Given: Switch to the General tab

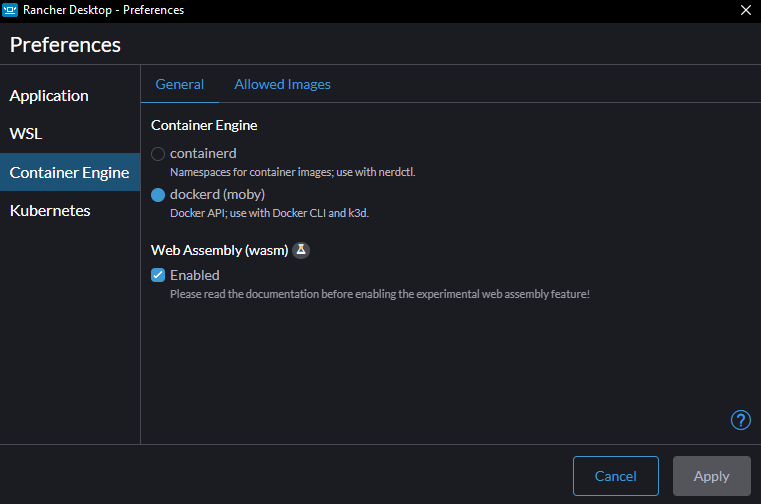Looking at the screenshot, I should [180, 84].
